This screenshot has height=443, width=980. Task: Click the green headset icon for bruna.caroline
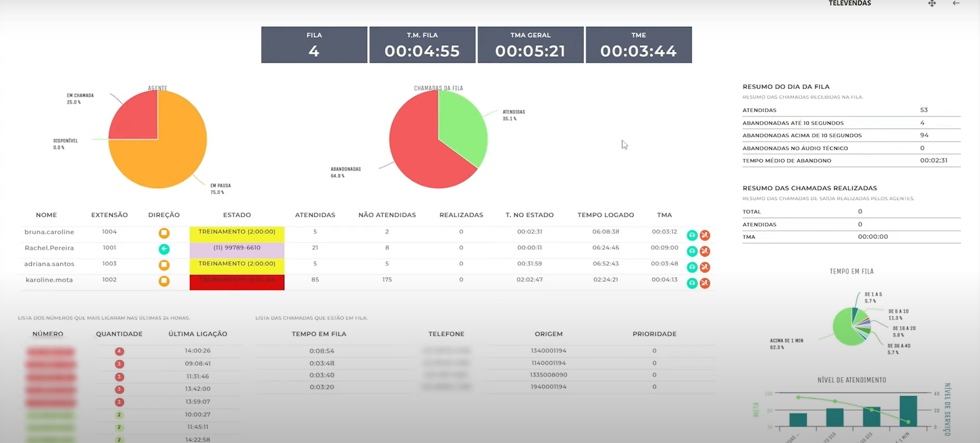click(692, 235)
